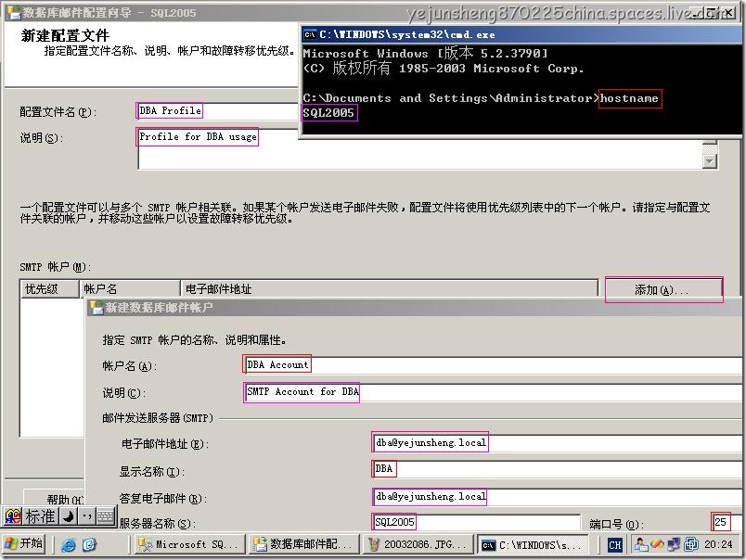Click the tray clock showing 20:24
This screenshot has width=746, height=560.
pos(718,544)
